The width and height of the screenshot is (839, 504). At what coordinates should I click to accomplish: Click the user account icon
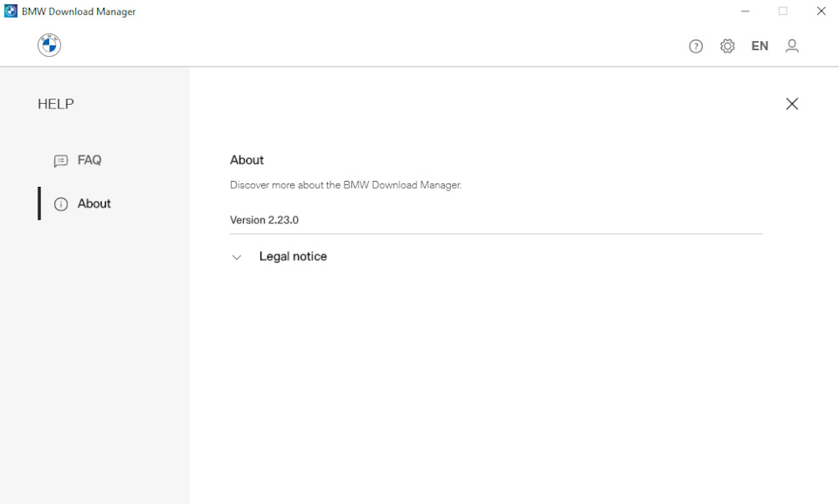tap(792, 45)
